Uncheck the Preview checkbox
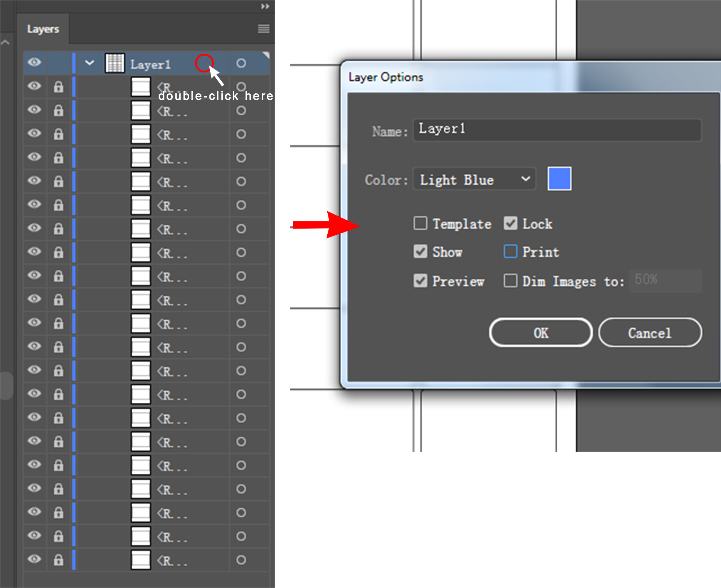This screenshot has width=721, height=588. click(420, 280)
